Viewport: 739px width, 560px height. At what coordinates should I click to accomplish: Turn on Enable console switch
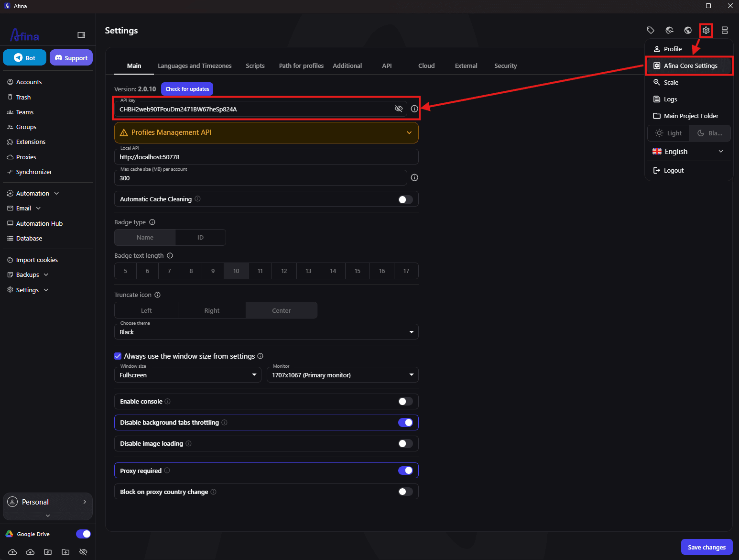[405, 401]
